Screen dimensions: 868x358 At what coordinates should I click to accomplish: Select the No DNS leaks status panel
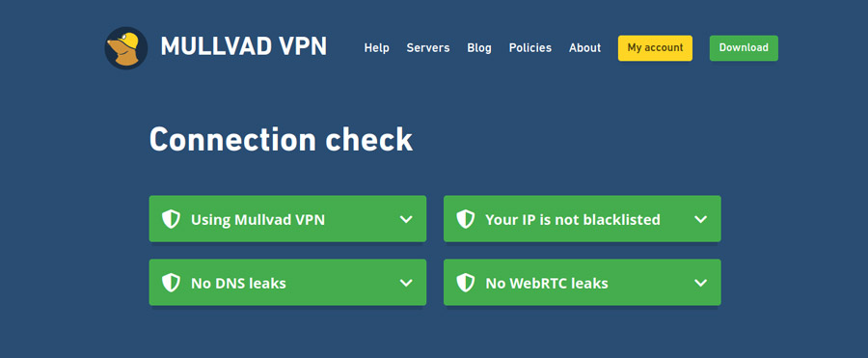287,283
